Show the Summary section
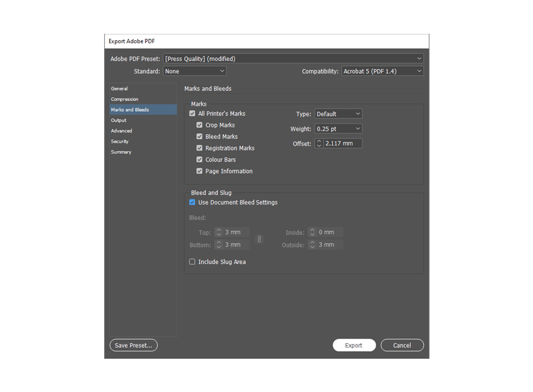Image resolution: width=533 pixels, height=392 pixels. click(143, 152)
